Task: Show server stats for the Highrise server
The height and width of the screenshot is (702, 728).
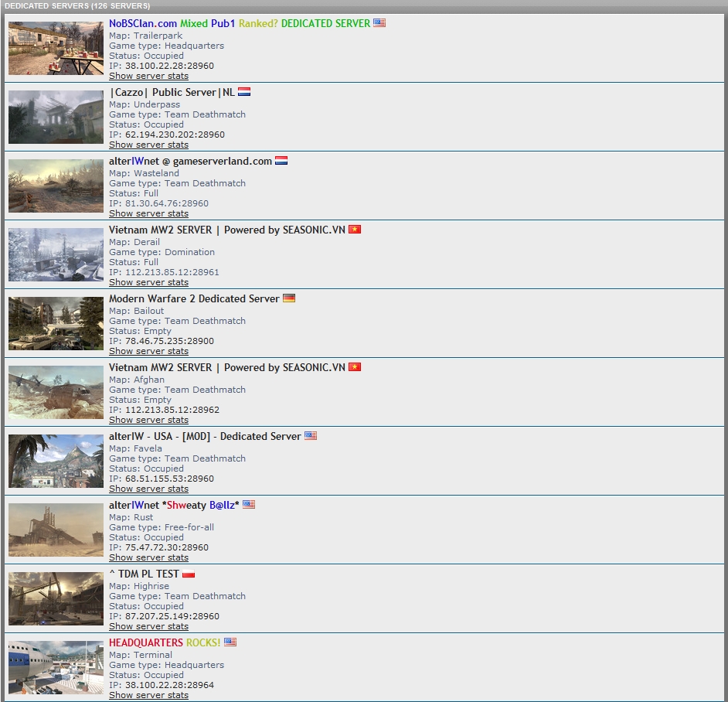Action: (x=148, y=626)
